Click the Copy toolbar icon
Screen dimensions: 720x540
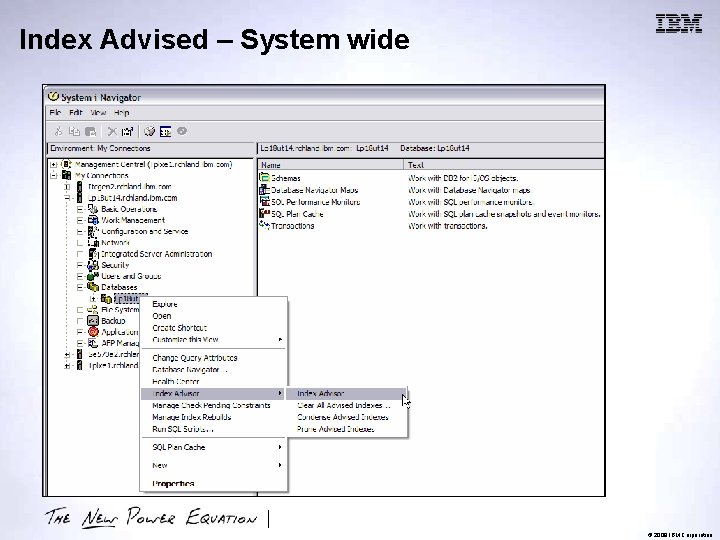[x=74, y=132]
